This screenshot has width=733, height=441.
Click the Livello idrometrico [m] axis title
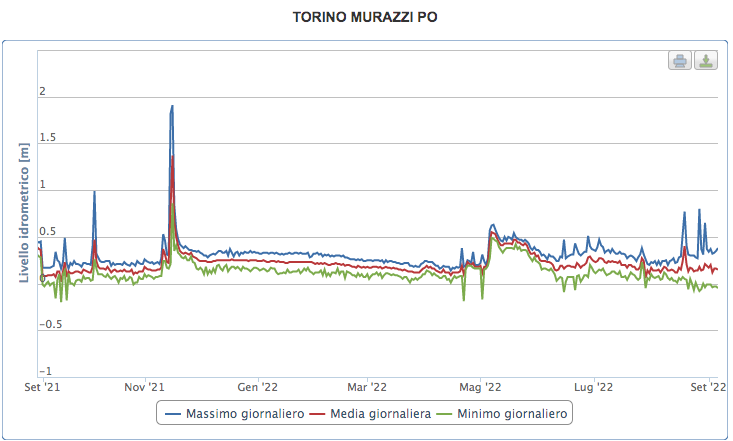point(25,211)
